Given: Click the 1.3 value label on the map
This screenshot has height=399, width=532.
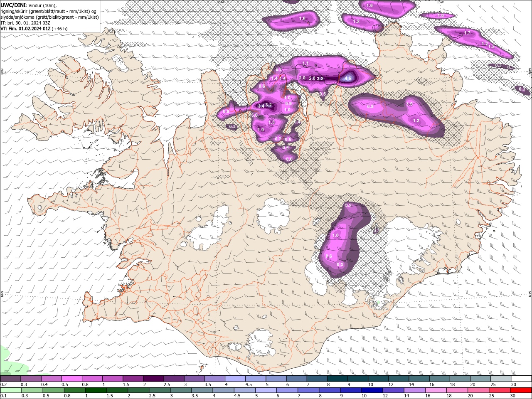Looking at the screenshot, I should [x=272, y=122].
